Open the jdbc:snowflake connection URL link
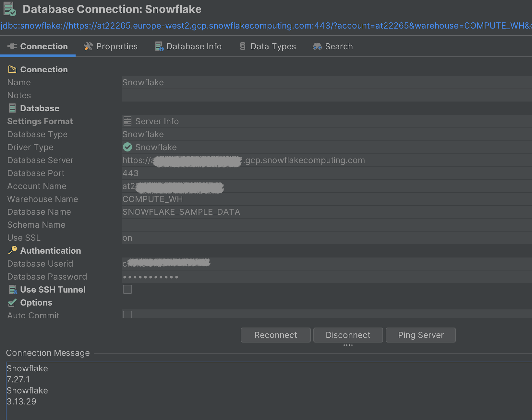This screenshot has height=420, width=532. [x=199, y=26]
